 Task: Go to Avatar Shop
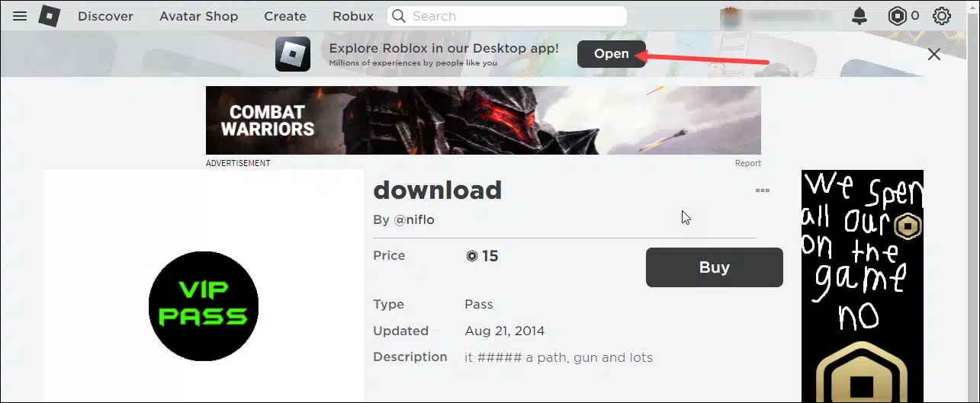coord(198,16)
